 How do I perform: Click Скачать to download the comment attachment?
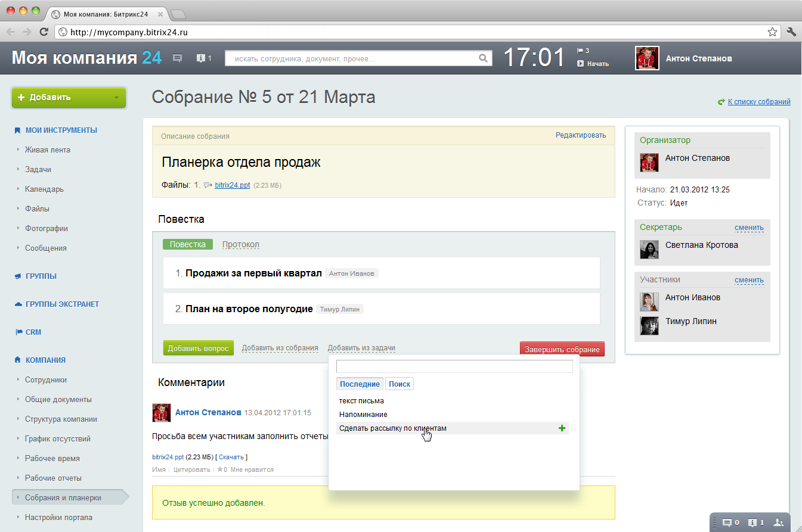pyautogui.click(x=231, y=458)
